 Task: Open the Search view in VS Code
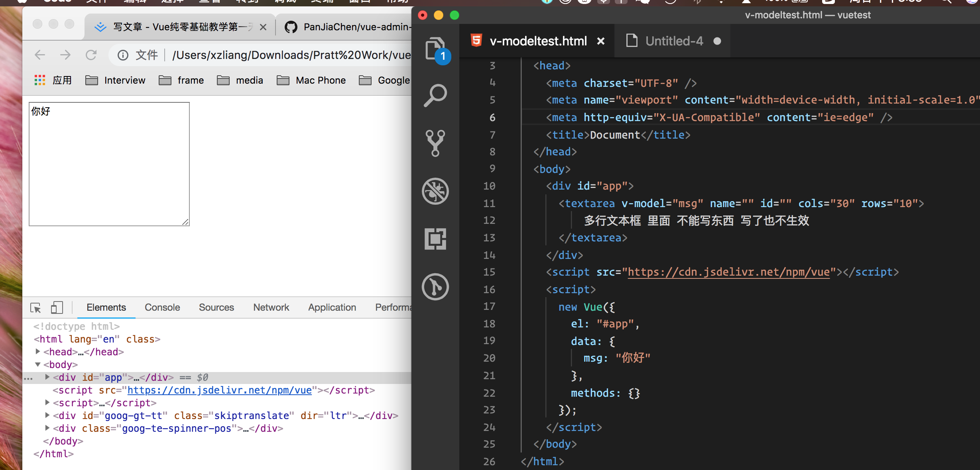coord(435,96)
